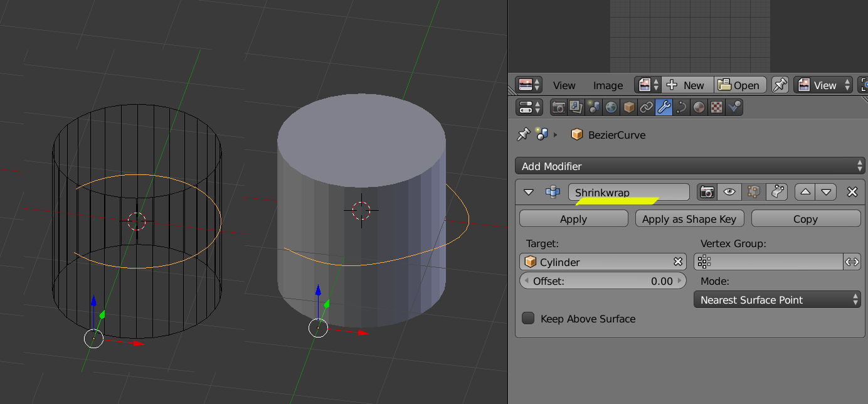Screen dimensions: 868x404
Task: Select the Modifiers wrench icon
Action: (x=664, y=107)
